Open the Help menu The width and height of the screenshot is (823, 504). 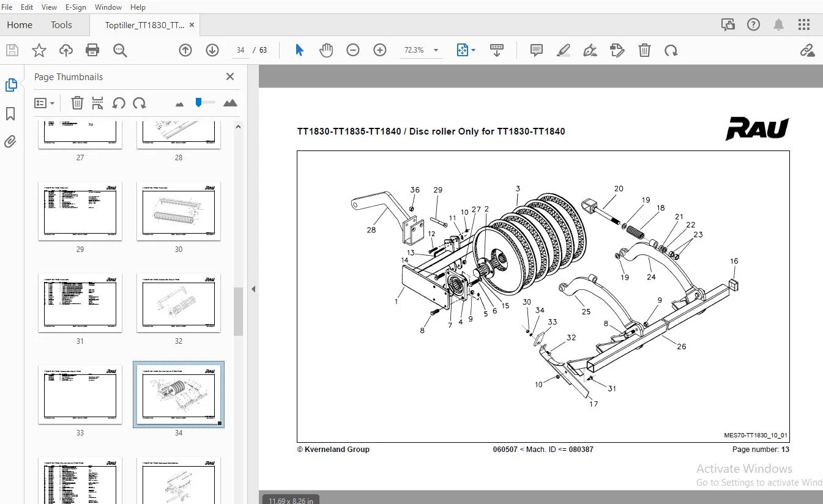click(138, 7)
